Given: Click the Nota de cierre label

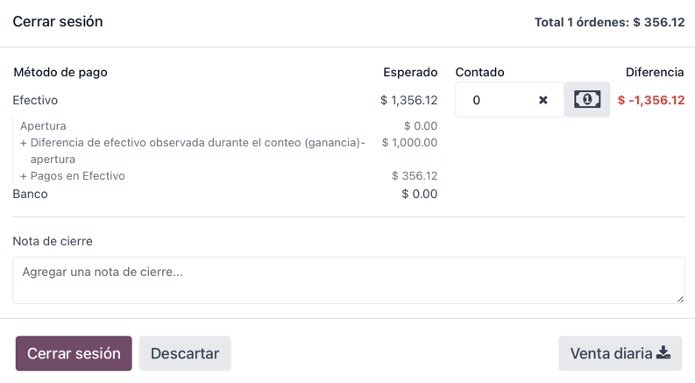Looking at the screenshot, I should 52,241.
